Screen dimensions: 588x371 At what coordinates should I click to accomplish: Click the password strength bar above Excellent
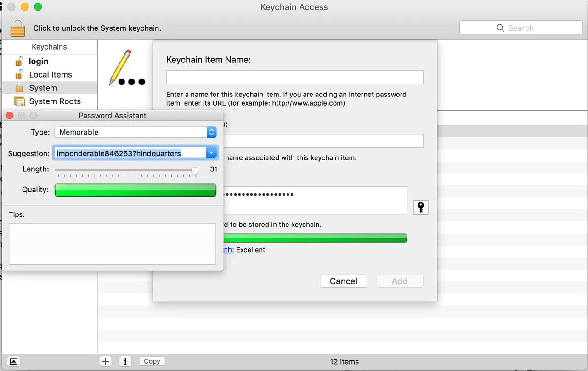315,238
